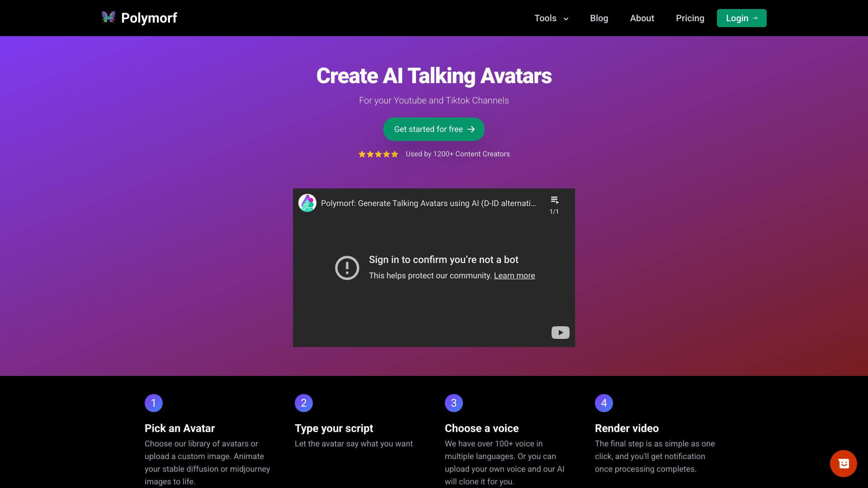Click the middle star in the rating
The width and height of the screenshot is (868, 488).
tap(378, 154)
